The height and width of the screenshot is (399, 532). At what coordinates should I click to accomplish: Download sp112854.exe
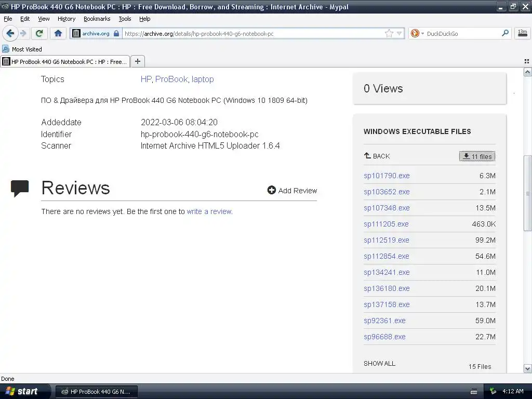pos(387,256)
